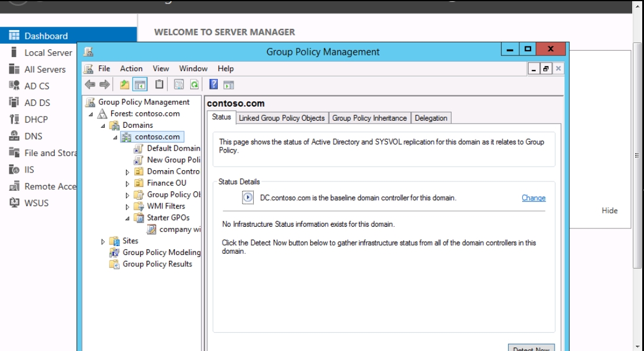Click the Properties sheet toolbar icon
Viewport: 644px width, 351px height.
click(x=179, y=85)
